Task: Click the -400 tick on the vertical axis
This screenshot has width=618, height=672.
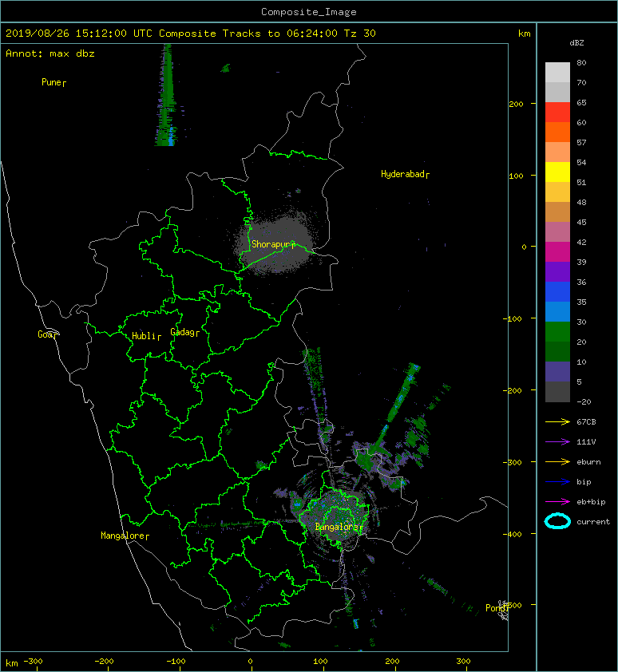Action: click(513, 534)
